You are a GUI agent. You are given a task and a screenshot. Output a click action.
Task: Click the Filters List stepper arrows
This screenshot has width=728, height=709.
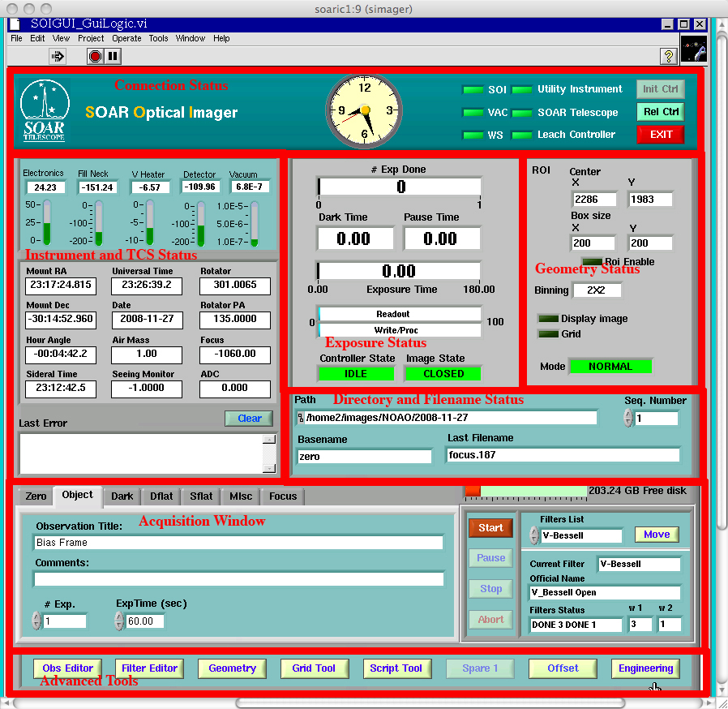(x=534, y=535)
